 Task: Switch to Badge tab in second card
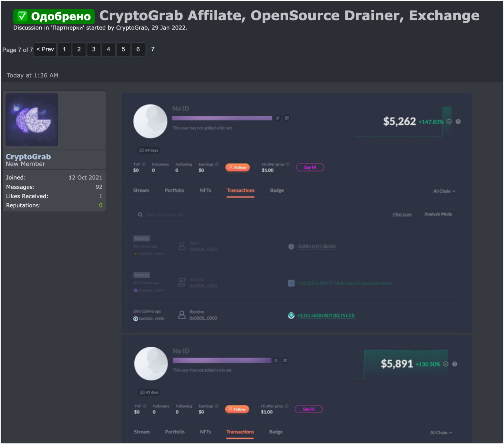point(276,432)
